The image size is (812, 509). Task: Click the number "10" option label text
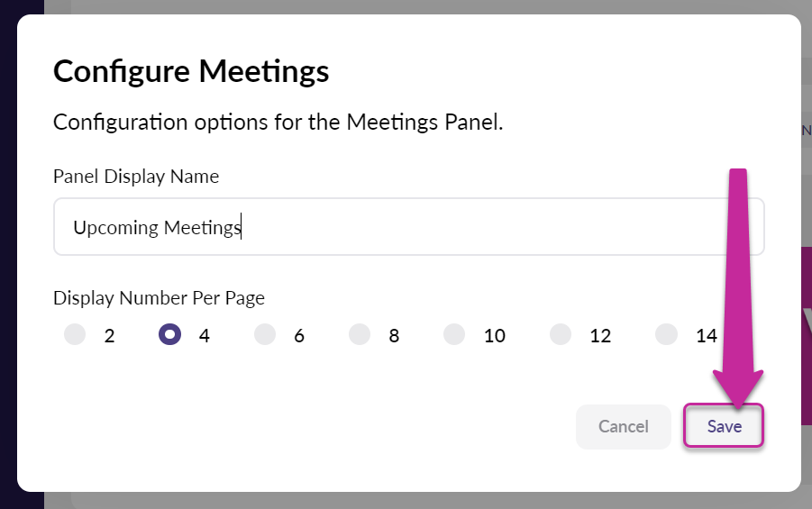tap(494, 337)
